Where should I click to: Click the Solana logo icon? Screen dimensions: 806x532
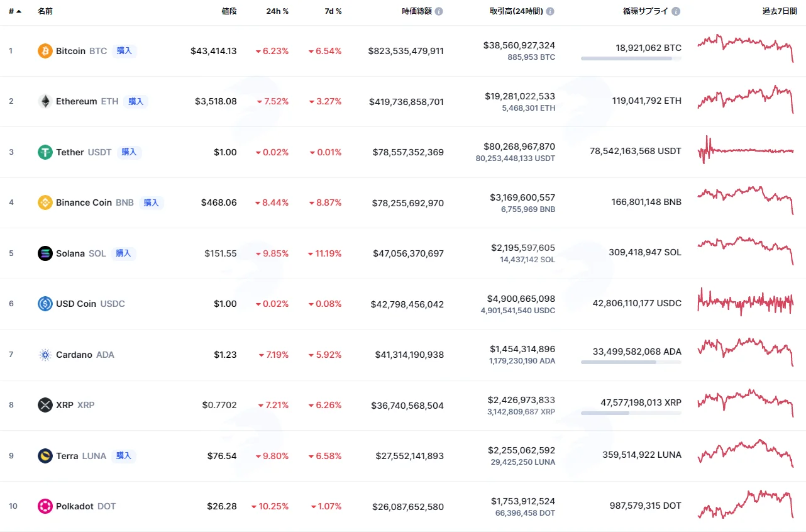[45, 253]
